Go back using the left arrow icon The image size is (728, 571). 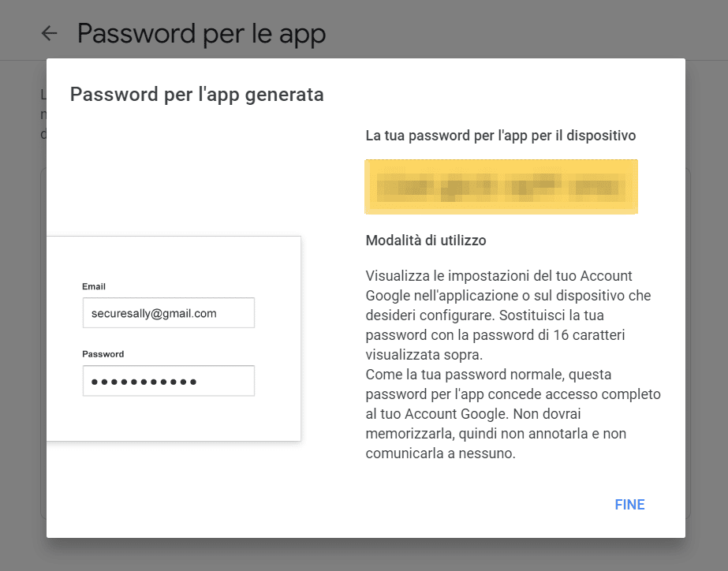click(x=49, y=33)
